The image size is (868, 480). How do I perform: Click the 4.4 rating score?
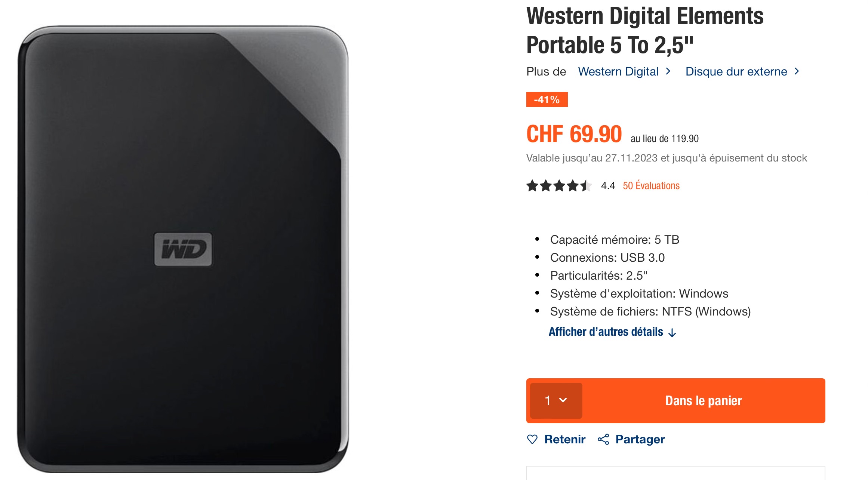tap(608, 186)
